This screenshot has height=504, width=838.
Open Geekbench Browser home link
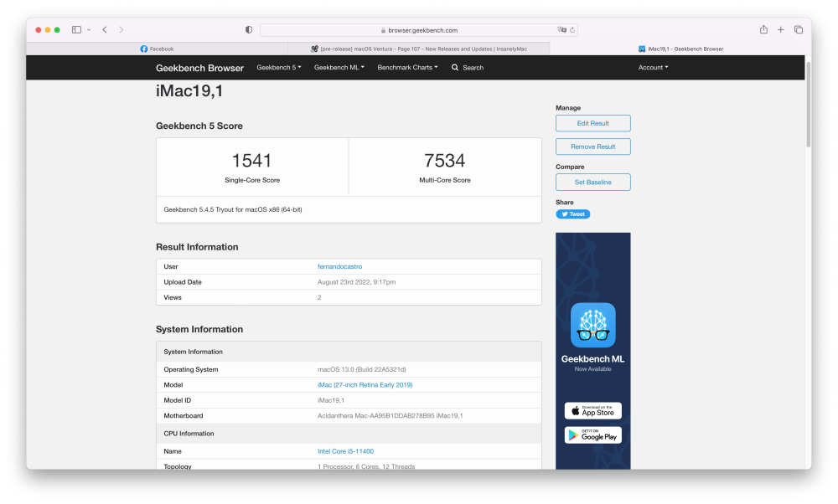pos(200,68)
